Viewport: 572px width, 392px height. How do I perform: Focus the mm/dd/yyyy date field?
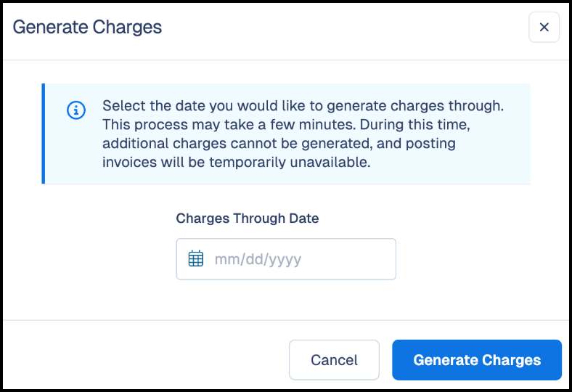click(286, 259)
